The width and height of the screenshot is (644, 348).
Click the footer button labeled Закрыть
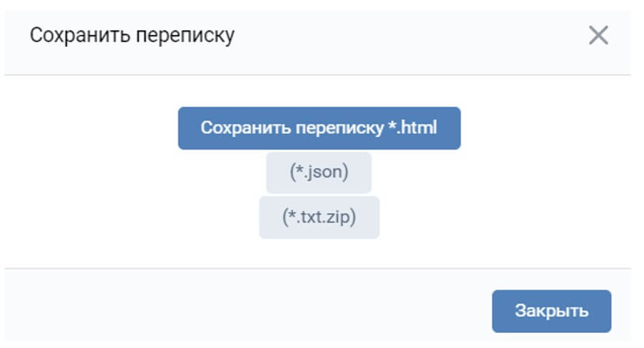click(551, 311)
